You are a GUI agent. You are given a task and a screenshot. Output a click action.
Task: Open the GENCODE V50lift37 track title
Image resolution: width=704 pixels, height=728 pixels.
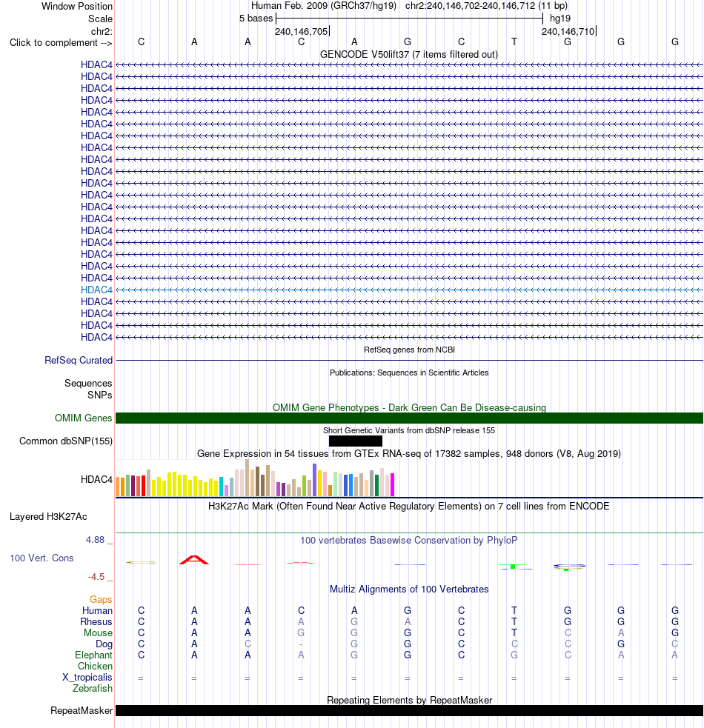tap(409, 55)
